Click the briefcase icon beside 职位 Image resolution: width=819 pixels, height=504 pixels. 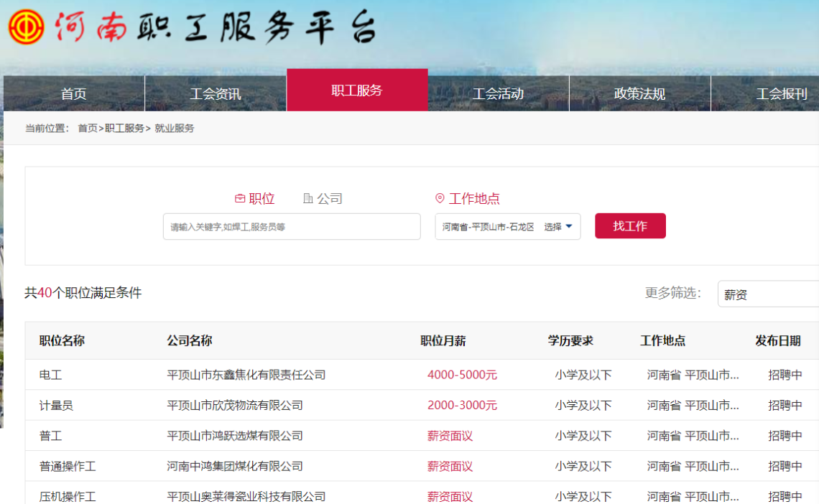click(x=240, y=198)
